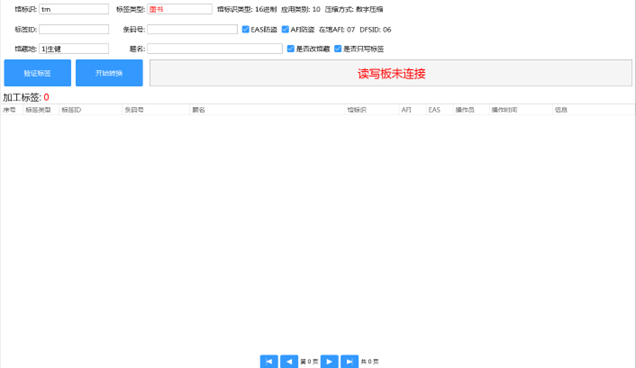Viewport: 636px width, 368px height.
Task: Click the 应用类别: 10 text
Action: [301, 9]
